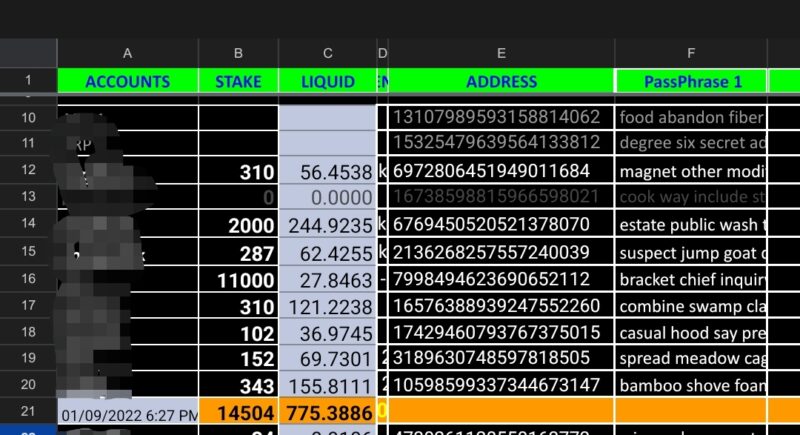Select the LIQUID header cell

(327, 81)
